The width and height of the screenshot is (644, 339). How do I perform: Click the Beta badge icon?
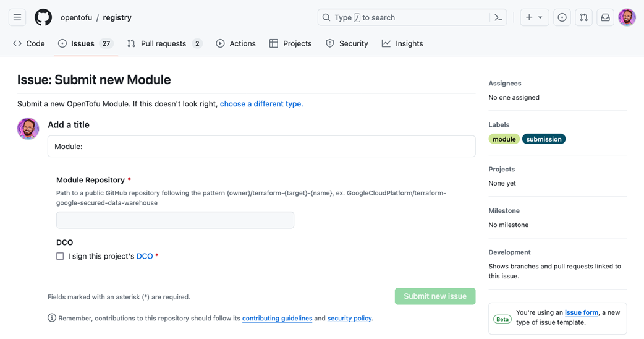[x=502, y=319]
